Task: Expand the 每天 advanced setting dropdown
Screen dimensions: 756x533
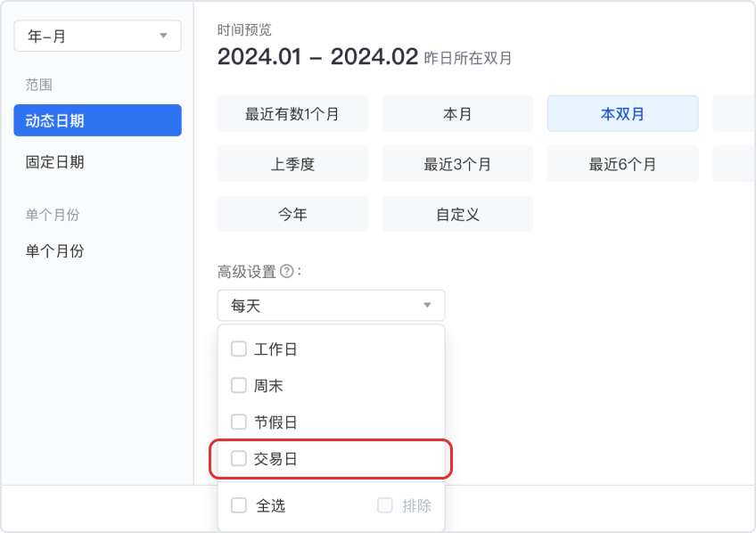Action: pos(330,306)
